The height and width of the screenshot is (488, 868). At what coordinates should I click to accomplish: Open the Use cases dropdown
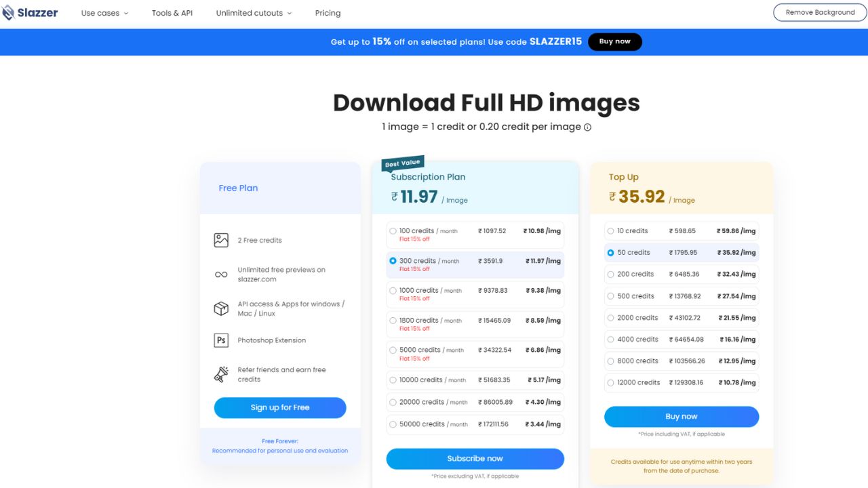(x=104, y=13)
